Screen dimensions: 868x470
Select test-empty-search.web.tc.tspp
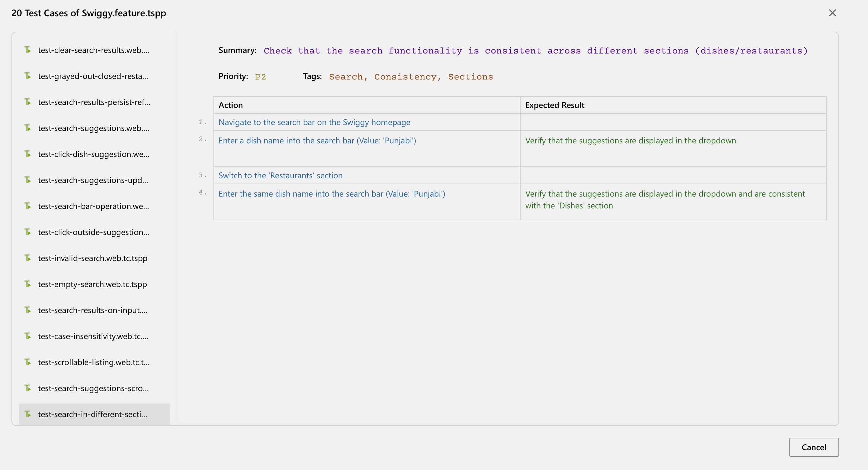coord(94,284)
